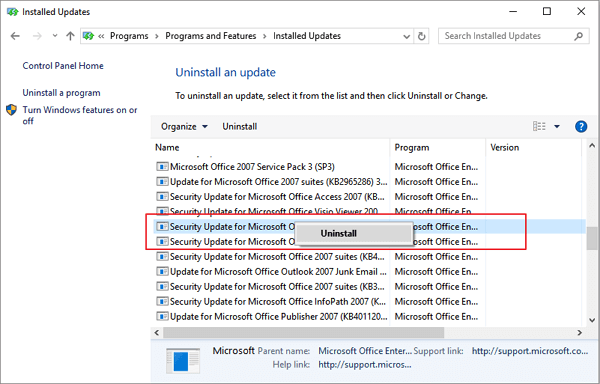Refresh the Installed Updates list
This screenshot has width=600, height=384.
coord(421,36)
